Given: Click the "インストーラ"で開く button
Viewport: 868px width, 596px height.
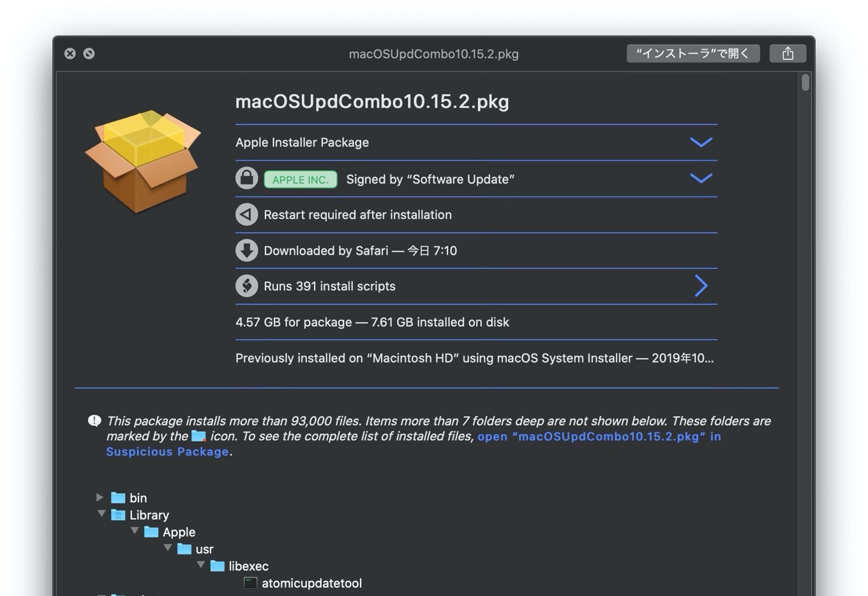Looking at the screenshot, I should tap(692, 54).
